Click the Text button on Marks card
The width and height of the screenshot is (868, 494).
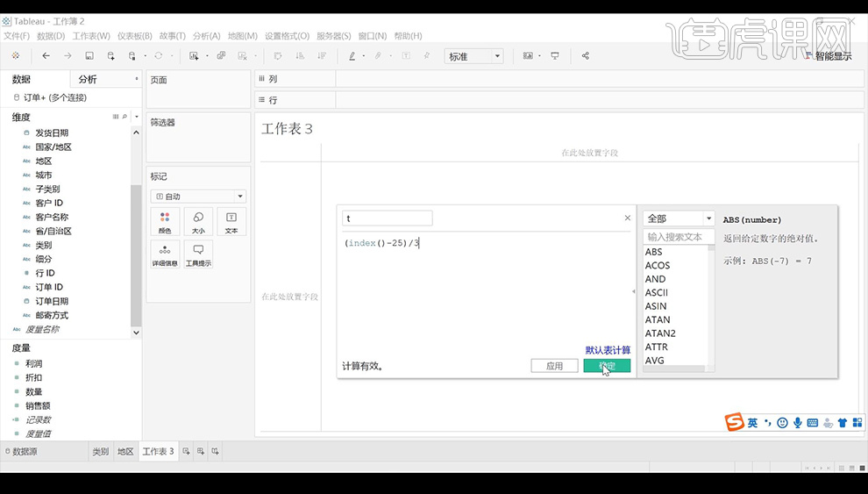point(231,221)
